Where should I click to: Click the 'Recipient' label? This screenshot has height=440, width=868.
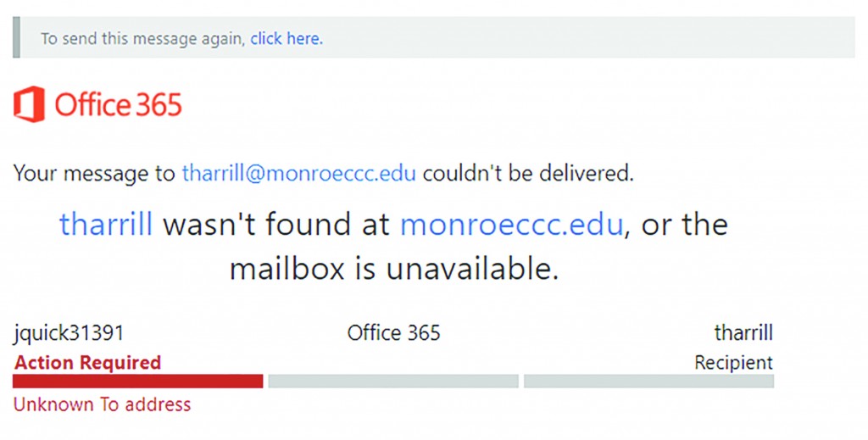[x=733, y=363]
